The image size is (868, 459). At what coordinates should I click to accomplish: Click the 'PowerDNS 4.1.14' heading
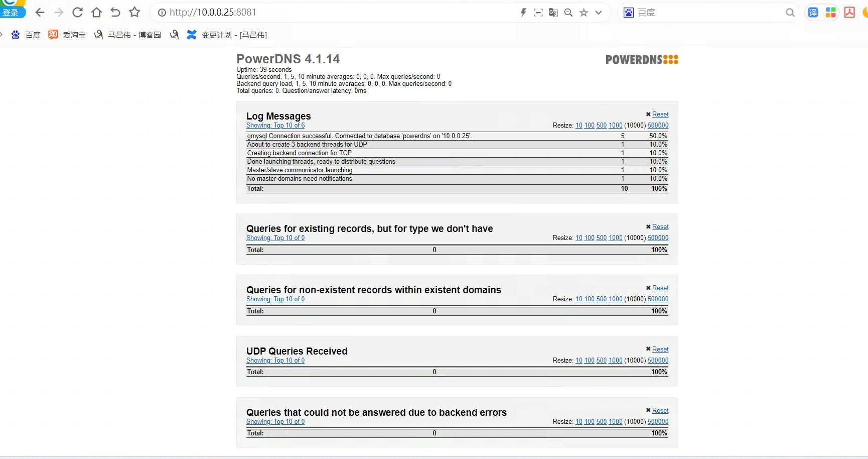[288, 59]
